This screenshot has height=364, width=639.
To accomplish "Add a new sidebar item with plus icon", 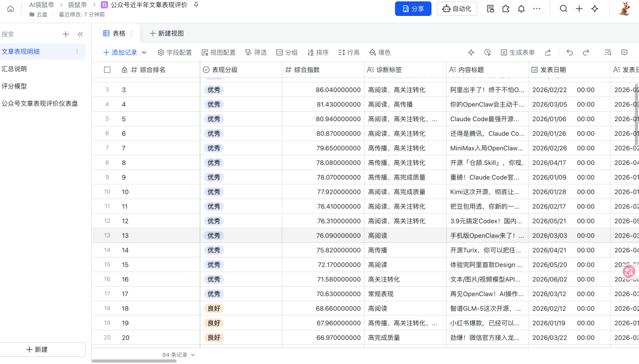I will [66, 34].
